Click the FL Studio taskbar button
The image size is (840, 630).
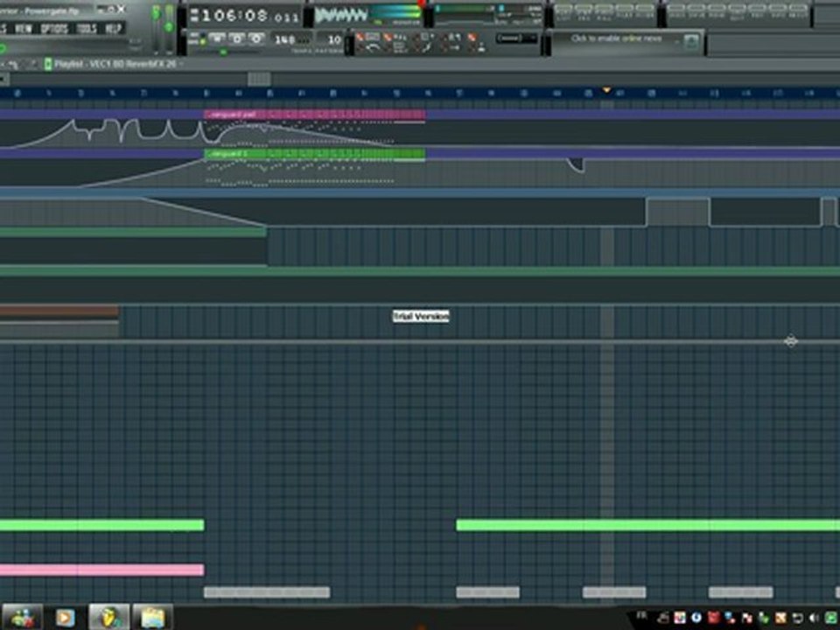pyautogui.click(x=108, y=618)
